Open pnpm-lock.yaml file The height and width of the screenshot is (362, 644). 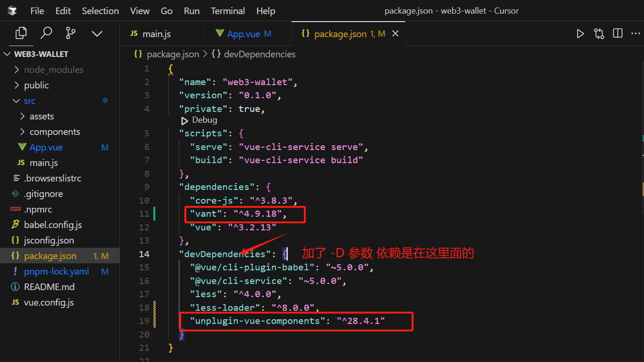(x=60, y=271)
